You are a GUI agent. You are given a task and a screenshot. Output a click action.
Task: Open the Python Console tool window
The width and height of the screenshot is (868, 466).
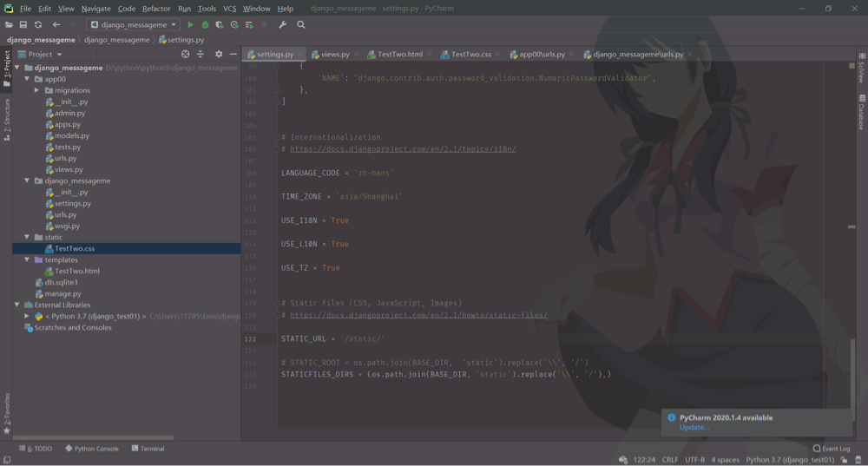click(x=92, y=449)
